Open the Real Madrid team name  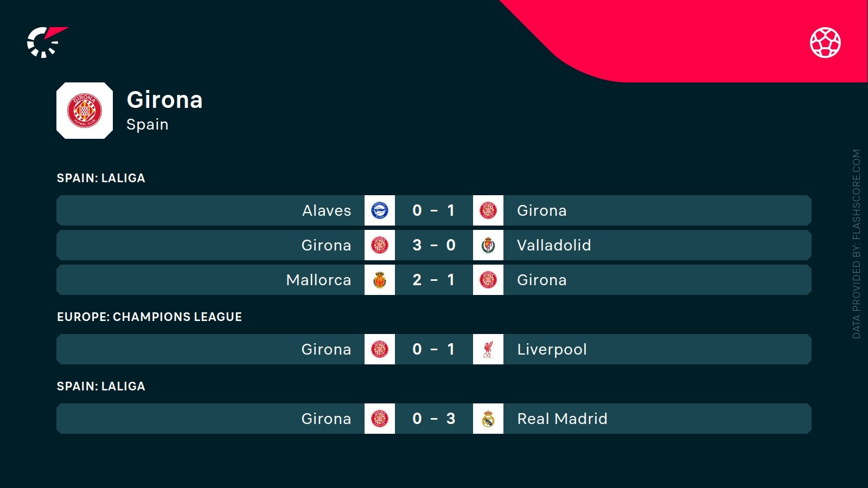(x=562, y=419)
